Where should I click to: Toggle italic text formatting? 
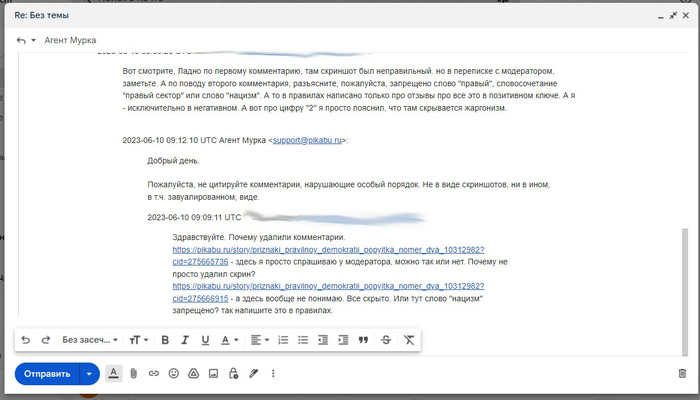pyautogui.click(x=185, y=340)
